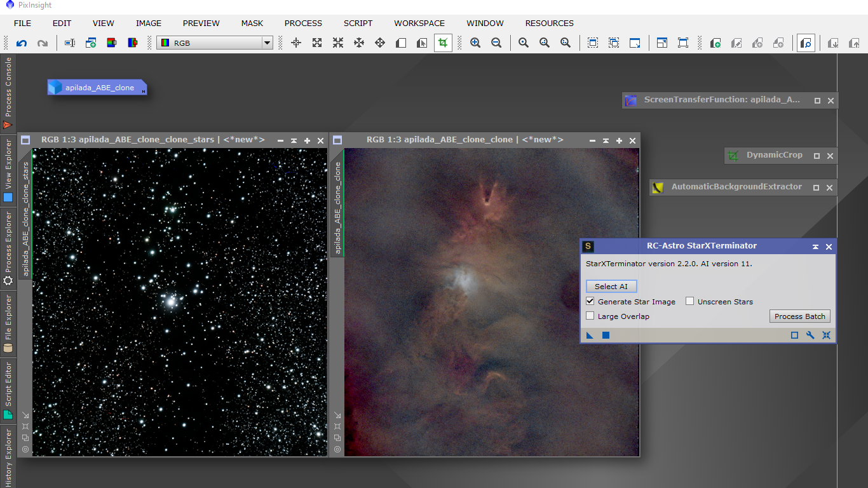868x488 pixels.
Task: Click the full-screen window toggle icon
Action: [x=683, y=43]
